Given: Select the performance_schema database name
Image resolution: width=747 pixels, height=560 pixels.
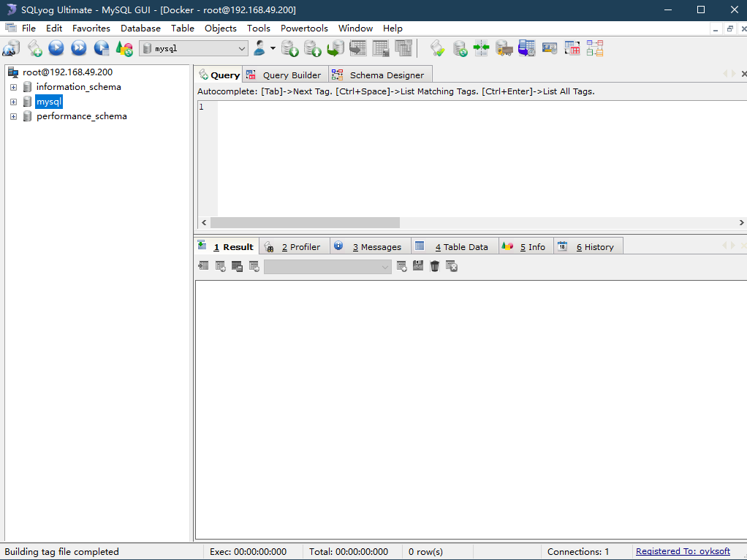Looking at the screenshot, I should pos(81,117).
